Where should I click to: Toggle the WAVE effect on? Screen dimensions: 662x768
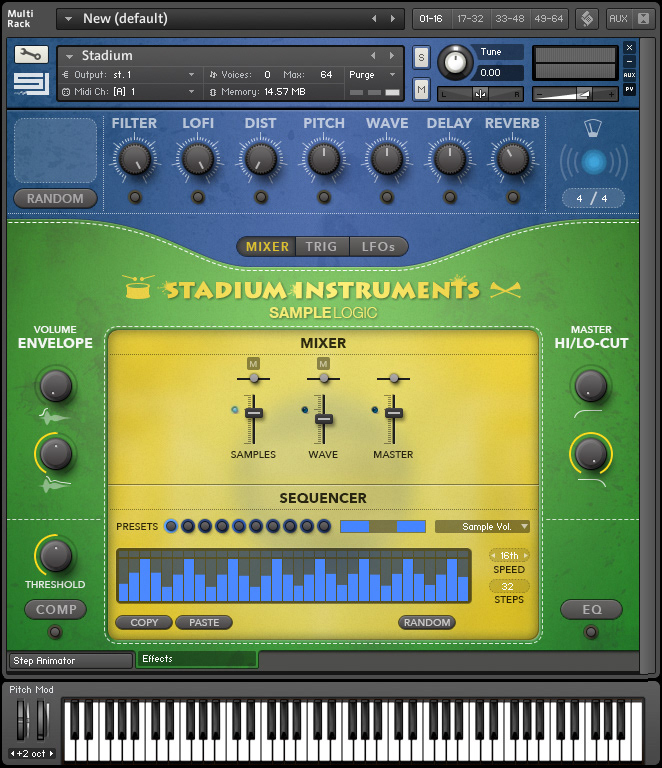pyautogui.click(x=387, y=197)
